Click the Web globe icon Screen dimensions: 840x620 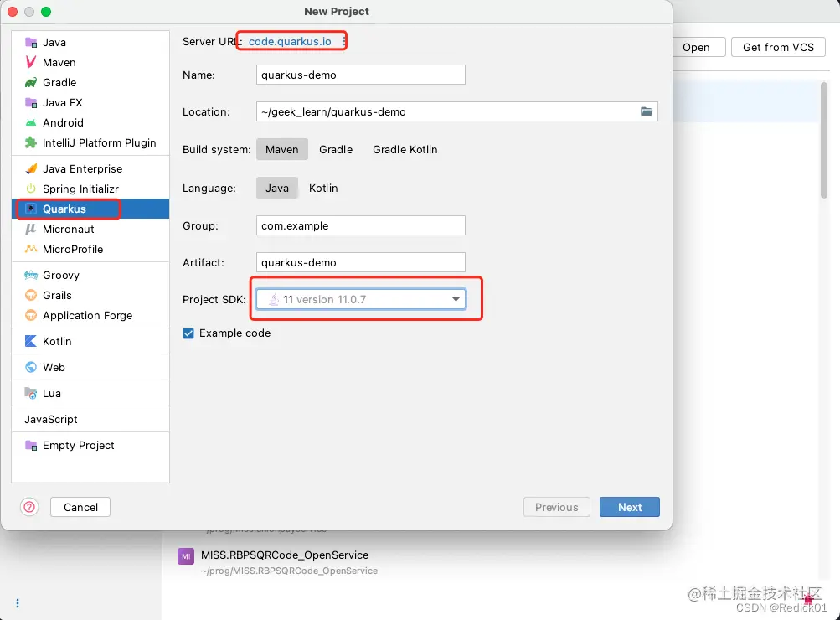point(31,367)
